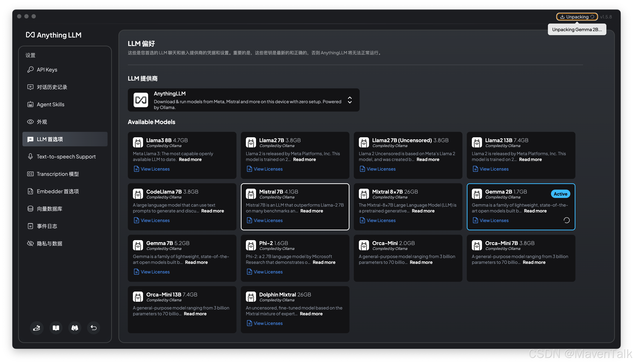Click the Unpacking status button
The image size is (633, 364).
(577, 17)
